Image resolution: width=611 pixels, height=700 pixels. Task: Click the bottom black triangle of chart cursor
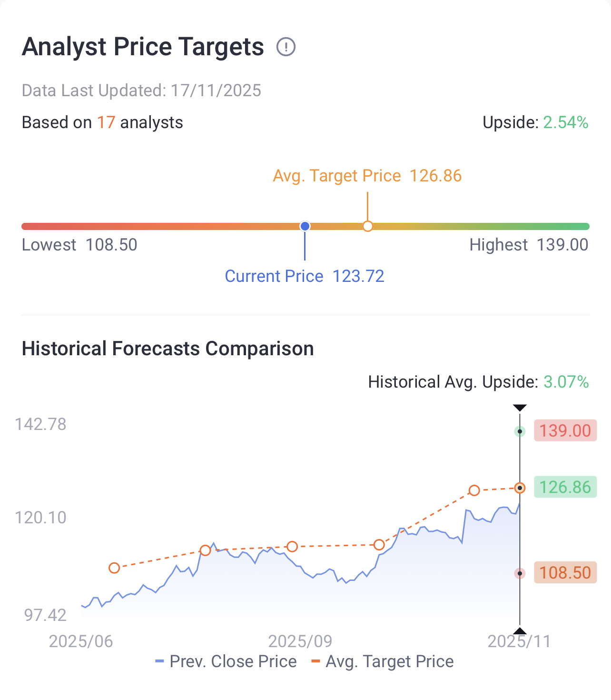[520, 631]
